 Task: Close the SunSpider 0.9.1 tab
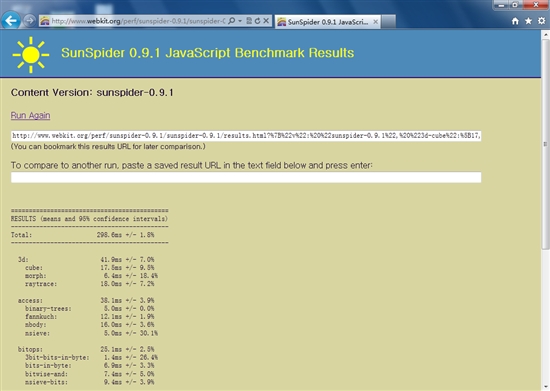375,22
